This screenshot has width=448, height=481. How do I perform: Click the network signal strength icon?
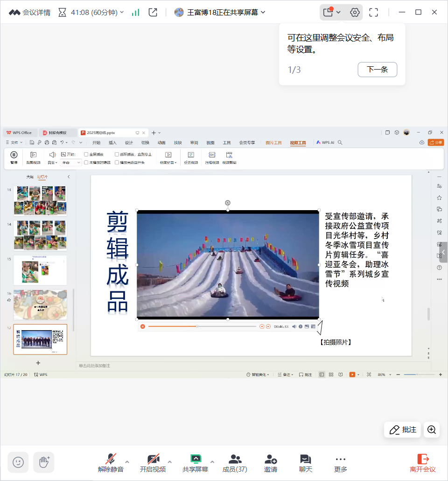(x=135, y=13)
